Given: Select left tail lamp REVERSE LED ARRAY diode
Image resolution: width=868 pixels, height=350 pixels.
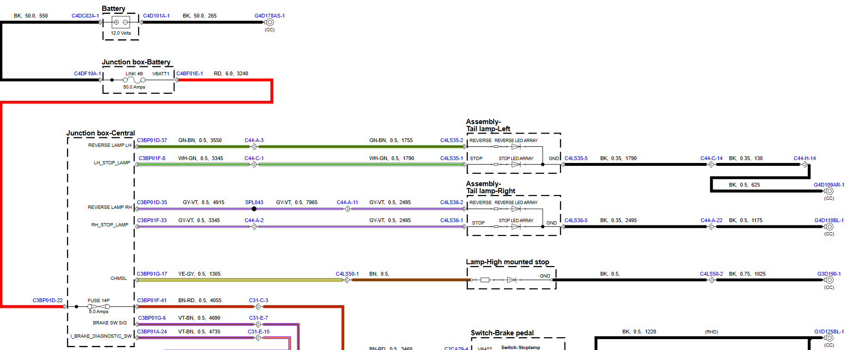Looking at the screenshot, I should [x=516, y=147].
